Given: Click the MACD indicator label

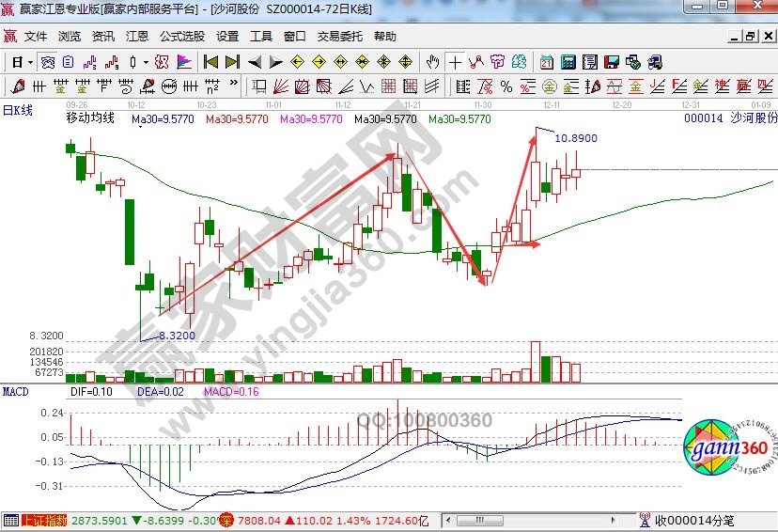Looking at the screenshot, I should click(16, 390).
